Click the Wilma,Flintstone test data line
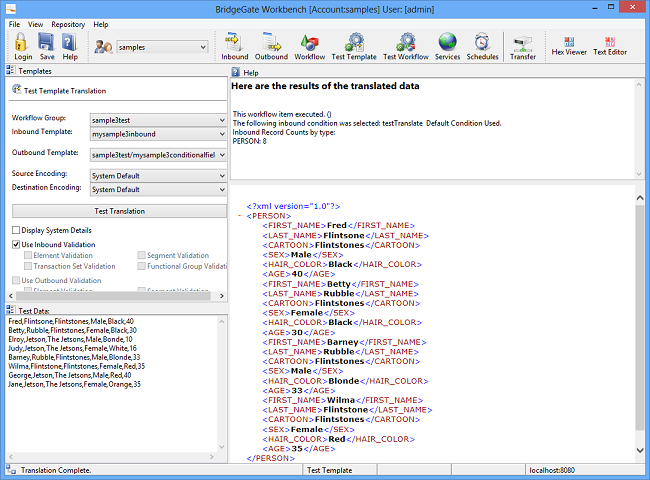The image size is (650, 480). 77,366
